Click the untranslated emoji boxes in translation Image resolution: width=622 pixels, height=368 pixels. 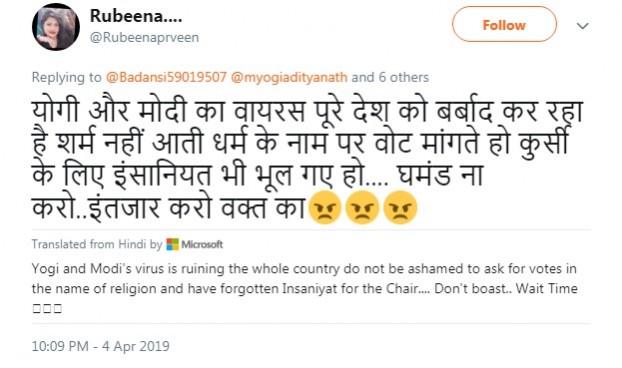tap(47, 308)
